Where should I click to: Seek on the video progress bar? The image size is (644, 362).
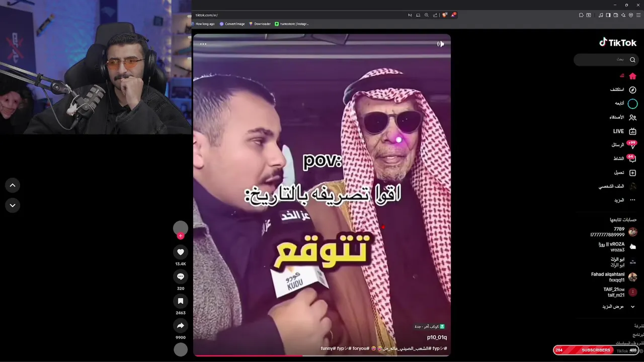tap(322, 355)
